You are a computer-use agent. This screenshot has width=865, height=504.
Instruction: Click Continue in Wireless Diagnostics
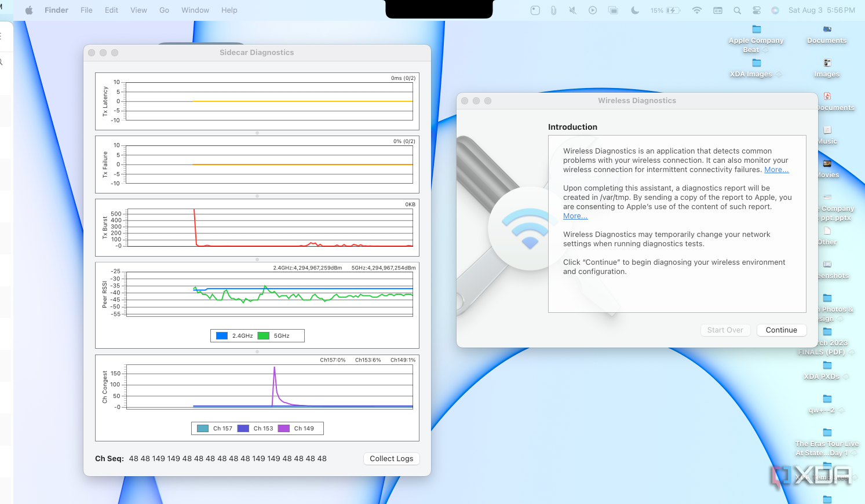tap(782, 330)
